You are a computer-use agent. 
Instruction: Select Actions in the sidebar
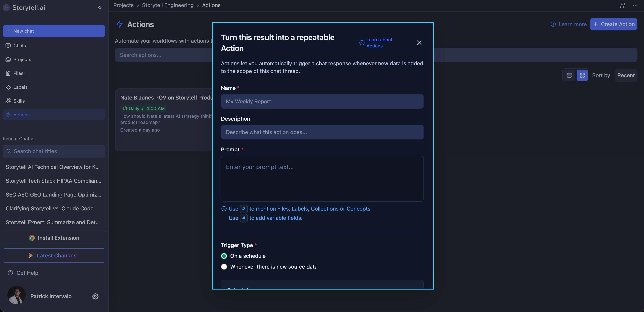[x=54, y=115]
